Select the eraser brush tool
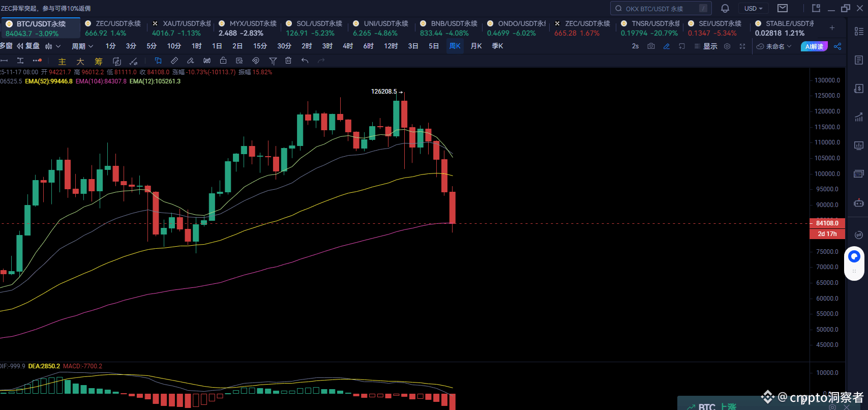The width and height of the screenshot is (868, 410). coord(191,61)
